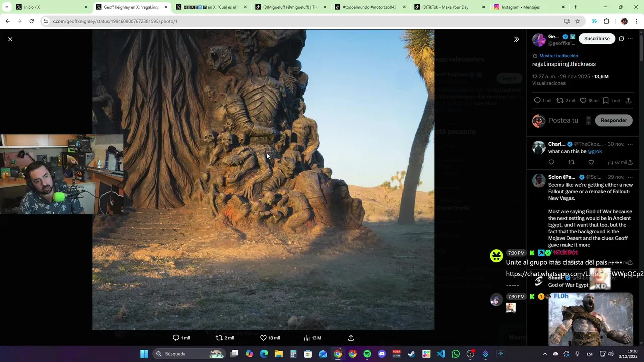Viewport: 644px width, 362px height.
Task: Open the more options menu on Scion's reply
Action: click(630, 177)
